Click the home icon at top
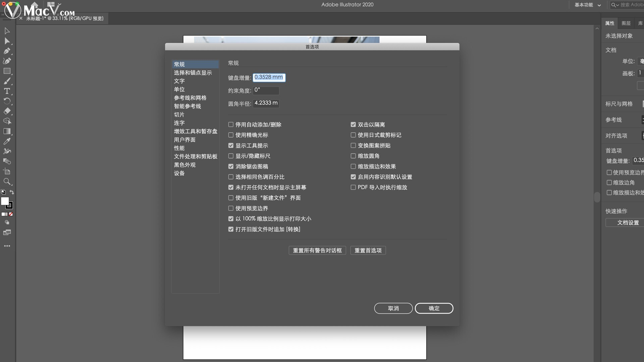644x362 pixels. point(35,5)
